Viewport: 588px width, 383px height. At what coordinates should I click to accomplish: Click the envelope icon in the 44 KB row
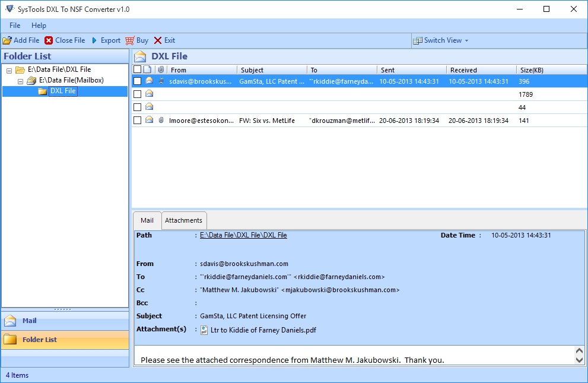tap(150, 107)
